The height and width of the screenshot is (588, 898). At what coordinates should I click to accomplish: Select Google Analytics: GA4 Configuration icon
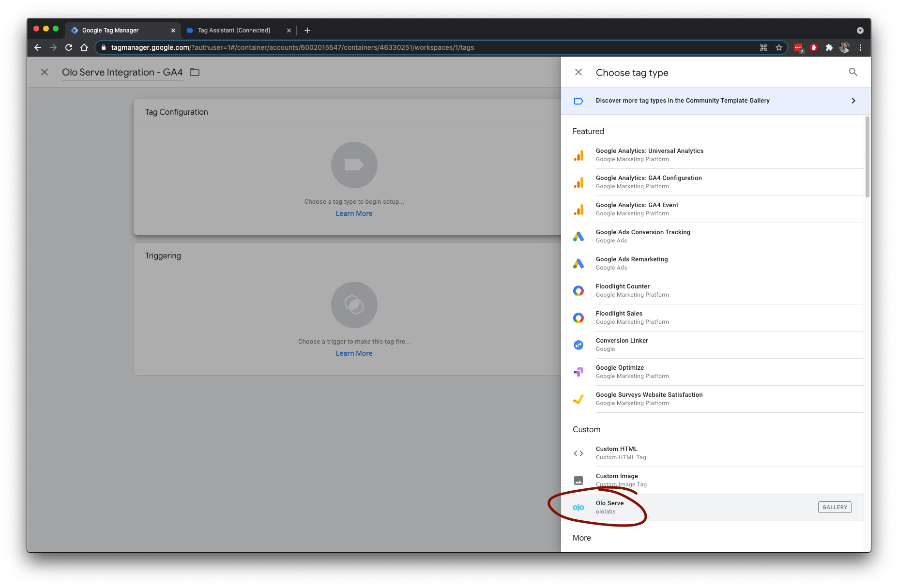click(x=578, y=182)
